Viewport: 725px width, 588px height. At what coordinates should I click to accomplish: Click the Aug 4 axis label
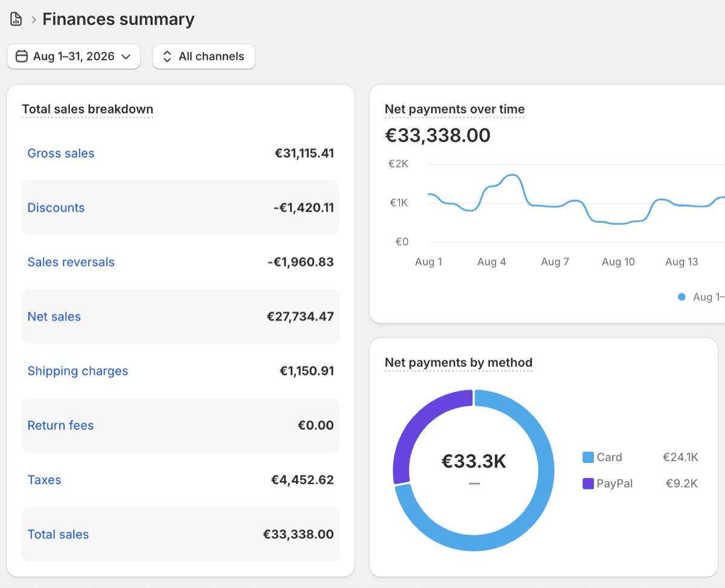tap(491, 262)
